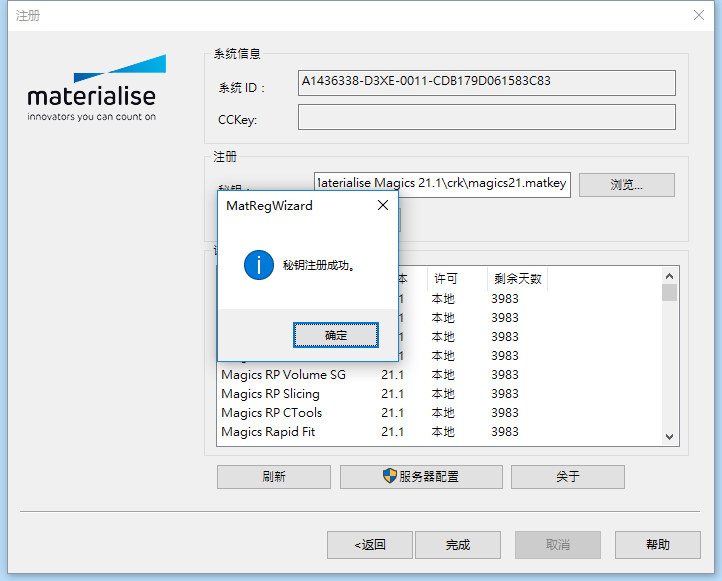Click the blue info icon in the dialog
722x581 pixels.
[259, 265]
